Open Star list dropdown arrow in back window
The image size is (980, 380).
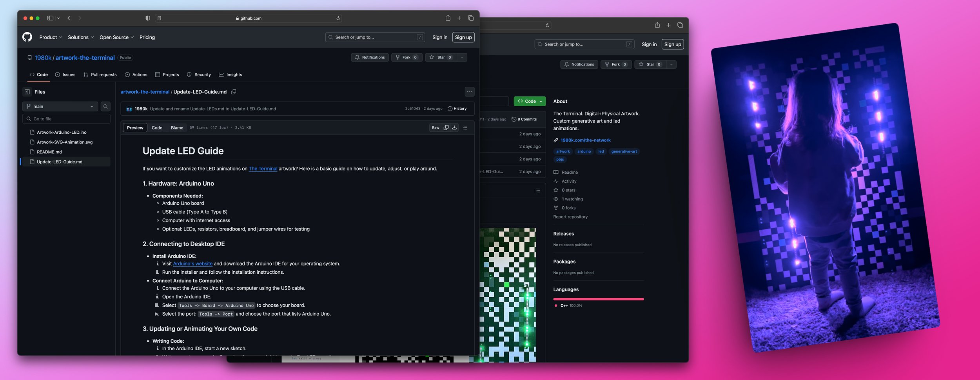tap(671, 65)
